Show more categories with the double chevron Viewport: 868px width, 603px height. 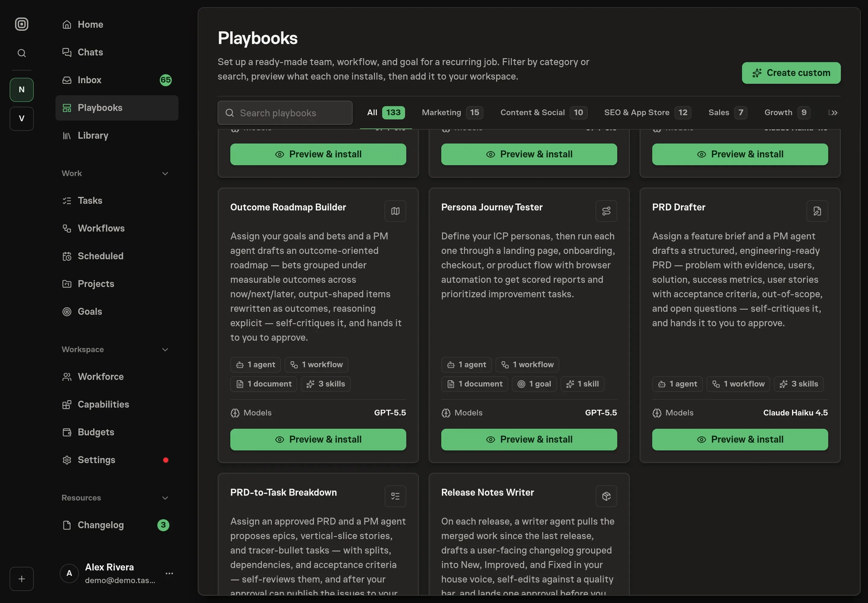(834, 112)
